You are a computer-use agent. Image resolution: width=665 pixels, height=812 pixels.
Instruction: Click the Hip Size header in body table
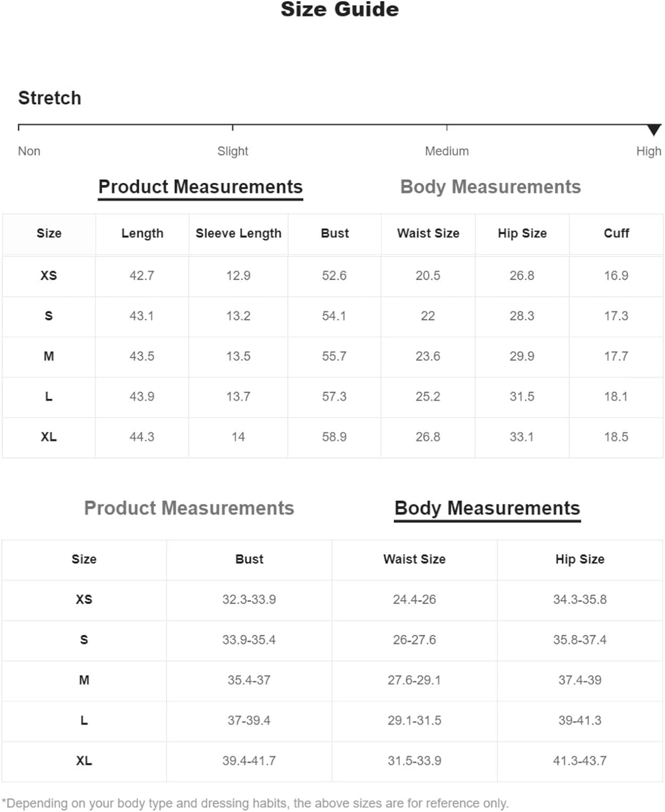point(580,559)
